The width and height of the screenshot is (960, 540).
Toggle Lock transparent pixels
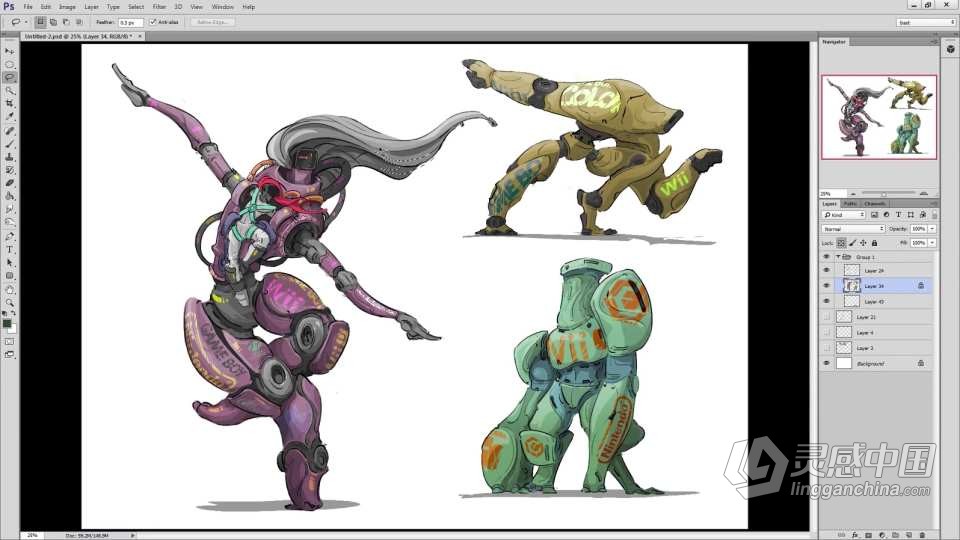pos(841,243)
